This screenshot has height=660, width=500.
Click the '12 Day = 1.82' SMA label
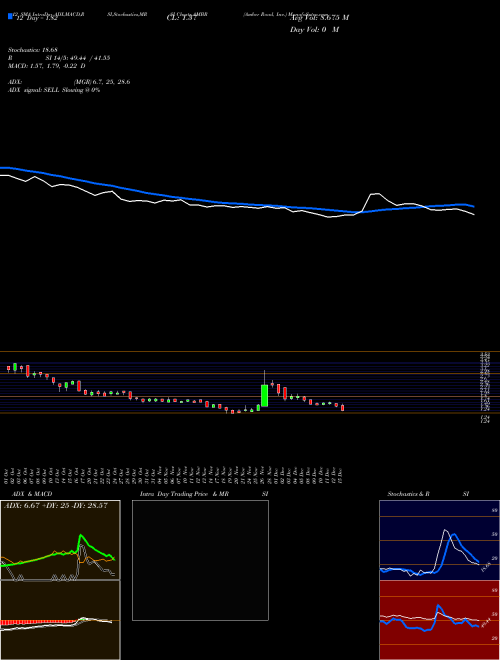pos(35,18)
